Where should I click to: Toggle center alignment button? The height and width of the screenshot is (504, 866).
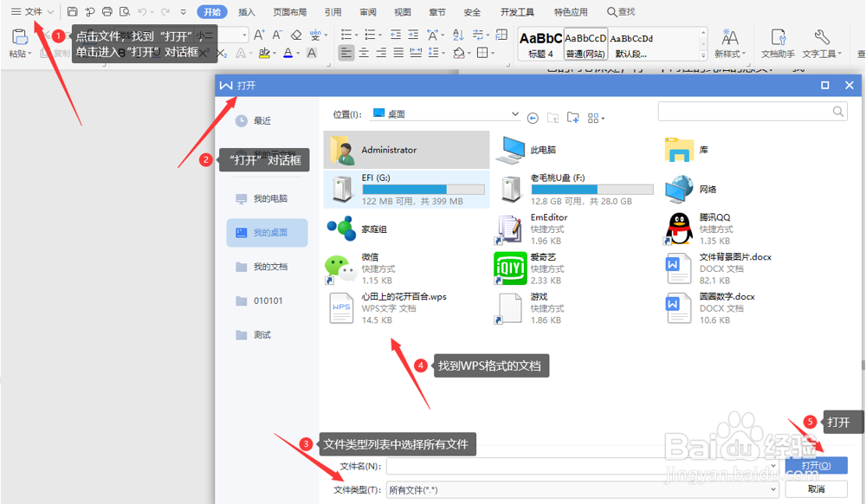[x=364, y=53]
